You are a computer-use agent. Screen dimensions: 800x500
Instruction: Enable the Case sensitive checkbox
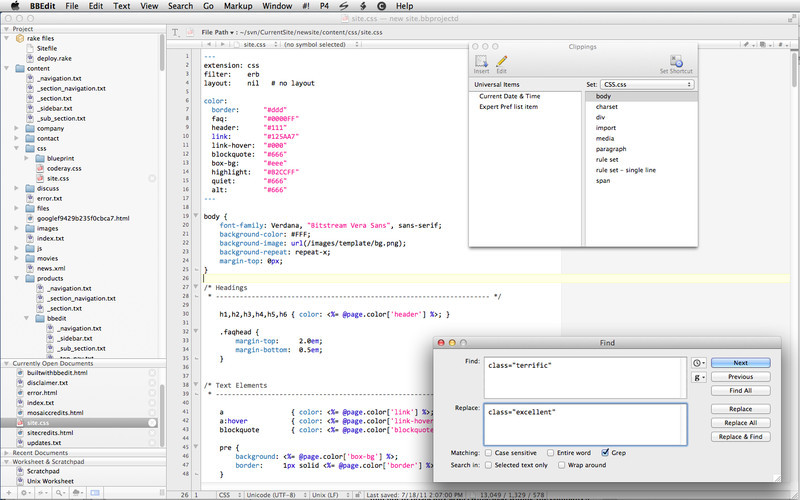488,453
